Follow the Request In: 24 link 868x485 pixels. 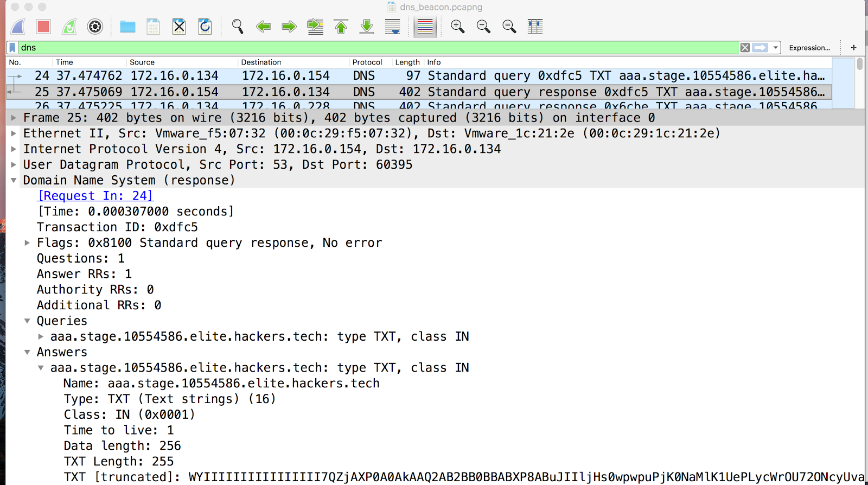click(95, 196)
